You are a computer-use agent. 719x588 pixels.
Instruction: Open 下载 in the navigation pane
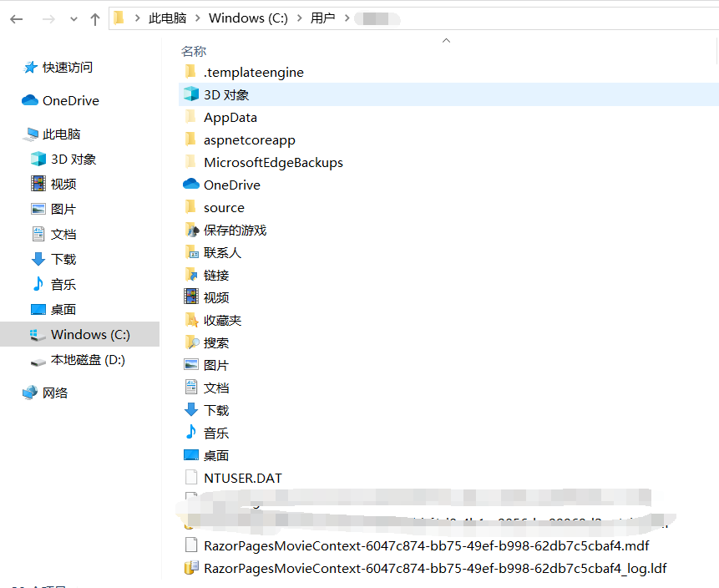pos(63,259)
